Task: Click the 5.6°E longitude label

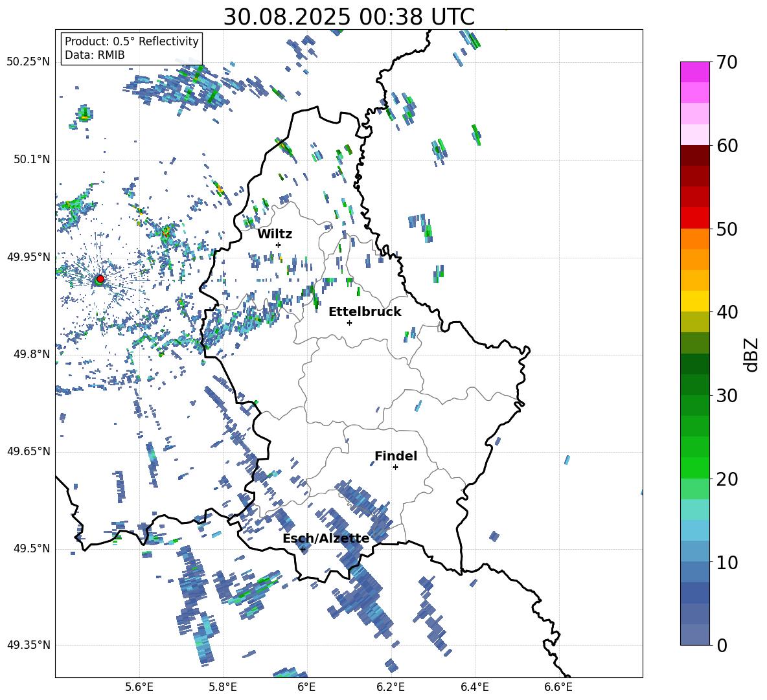Action: [139, 688]
